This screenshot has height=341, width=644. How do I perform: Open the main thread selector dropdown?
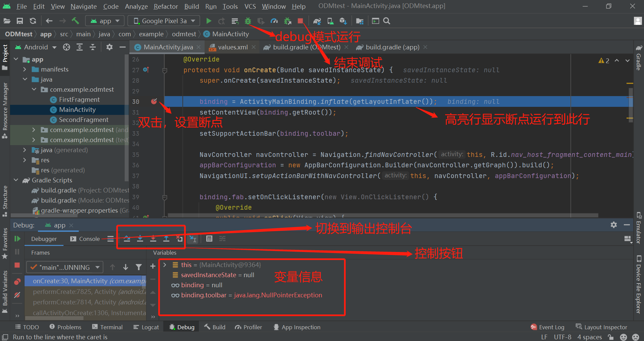(65, 267)
